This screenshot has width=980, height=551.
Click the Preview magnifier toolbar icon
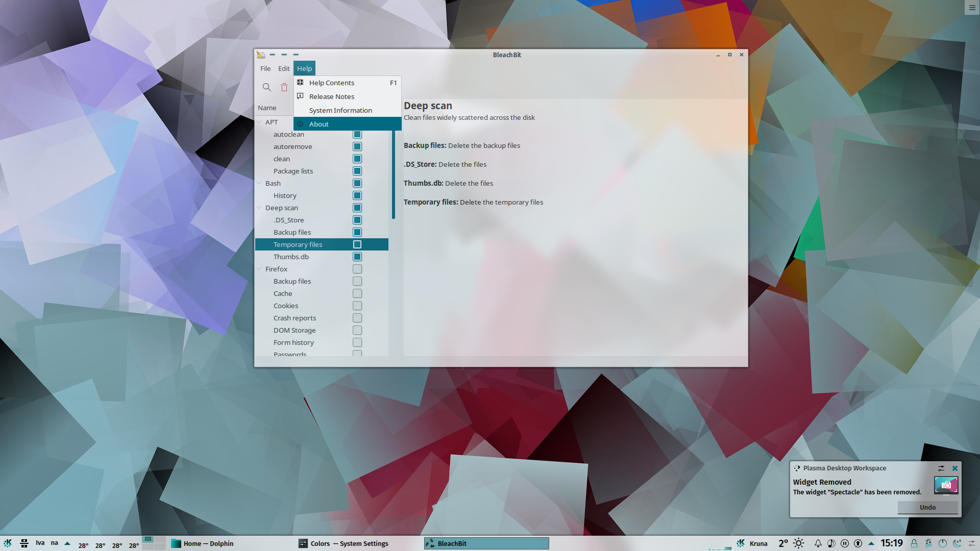(266, 87)
